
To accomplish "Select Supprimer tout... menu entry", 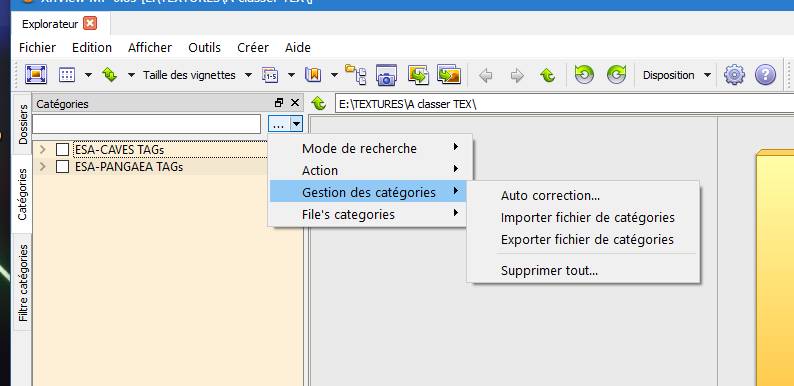I will point(549,271).
